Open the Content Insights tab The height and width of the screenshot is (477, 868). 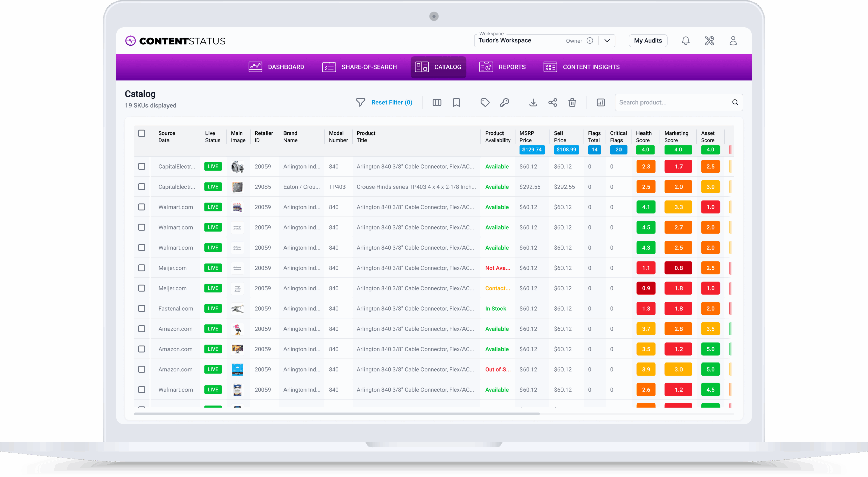(x=581, y=67)
